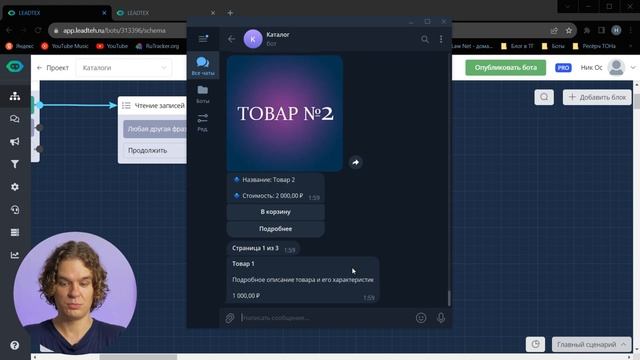Open the 'Ред.' folder edit icon in Telegram
Image resolution: width=640 pixels, height=360 pixels.
[x=203, y=122]
